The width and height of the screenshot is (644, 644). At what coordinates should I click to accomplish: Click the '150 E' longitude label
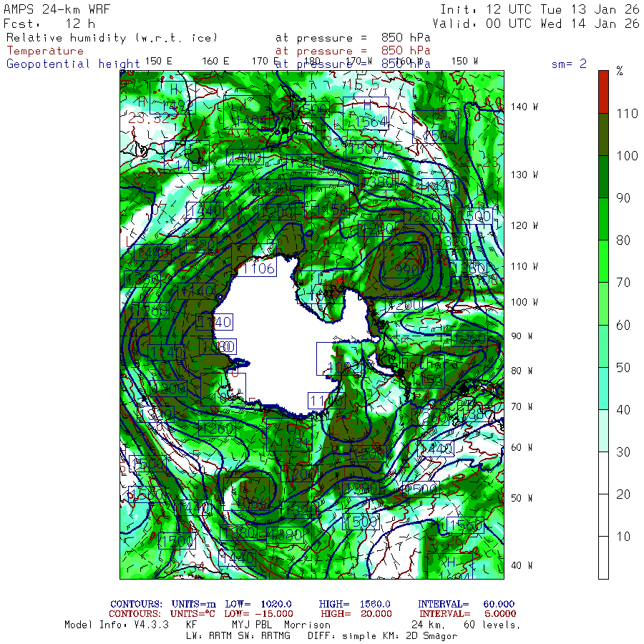[x=159, y=62]
